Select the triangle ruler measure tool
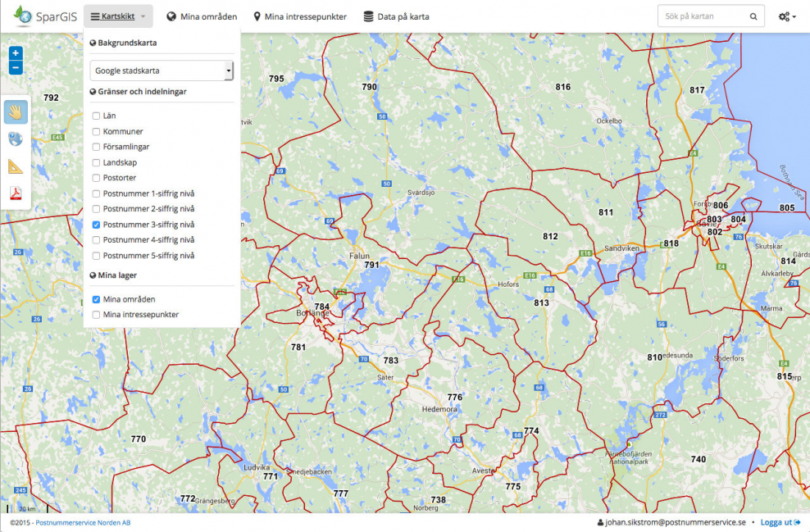 tap(16, 166)
